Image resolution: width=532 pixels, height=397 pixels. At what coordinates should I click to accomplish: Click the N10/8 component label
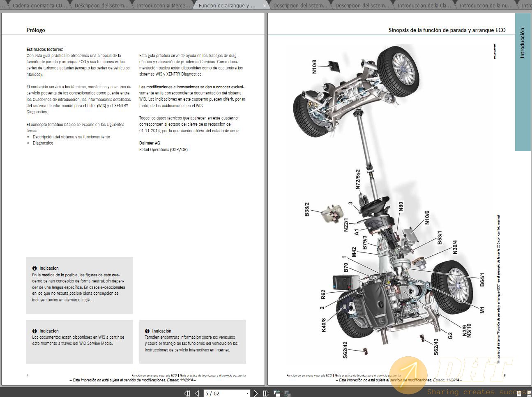tap(314, 67)
